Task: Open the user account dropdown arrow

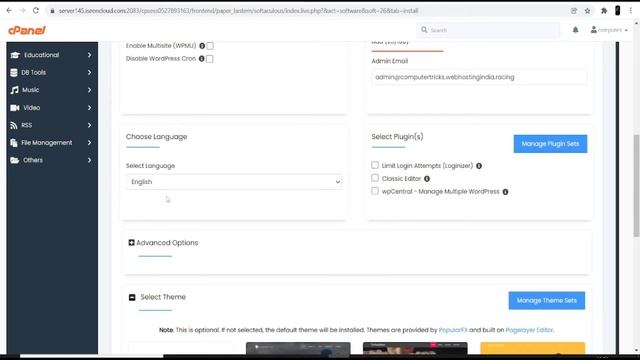Action: click(x=626, y=30)
